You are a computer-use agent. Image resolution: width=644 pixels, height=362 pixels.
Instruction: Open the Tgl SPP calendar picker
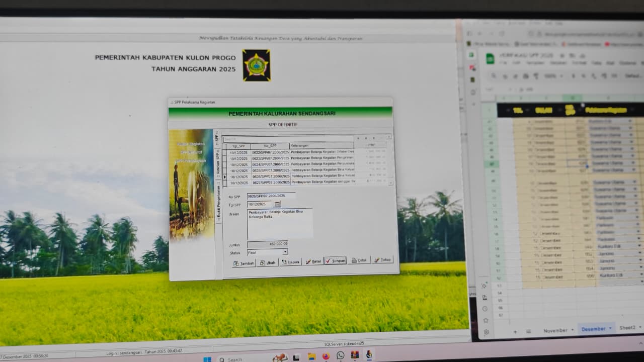point(277,204)
